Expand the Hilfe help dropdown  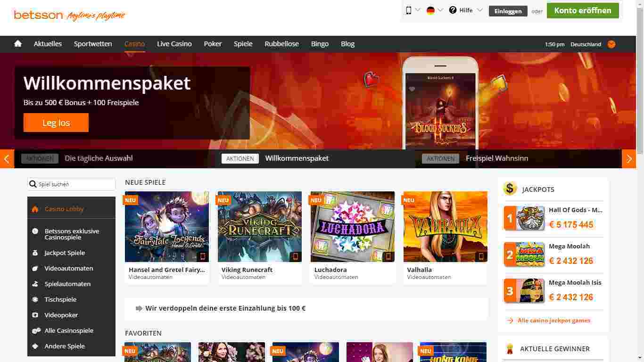tap(466, 10)
